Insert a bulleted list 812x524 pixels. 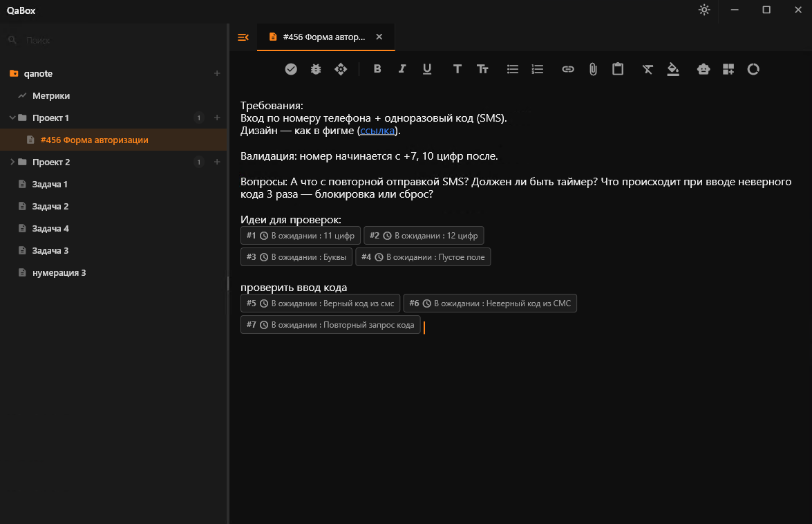513,69
